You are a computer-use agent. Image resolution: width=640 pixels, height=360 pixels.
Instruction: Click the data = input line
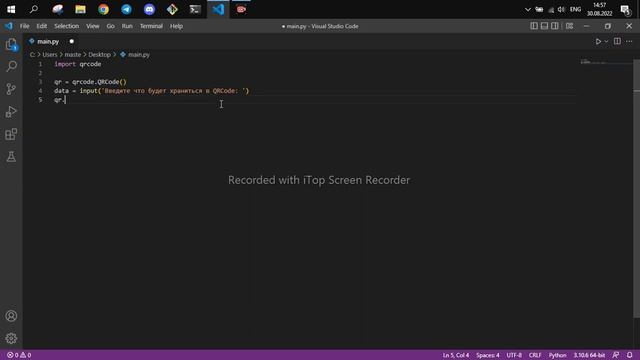pyautogui.click(x=151, y=91)
